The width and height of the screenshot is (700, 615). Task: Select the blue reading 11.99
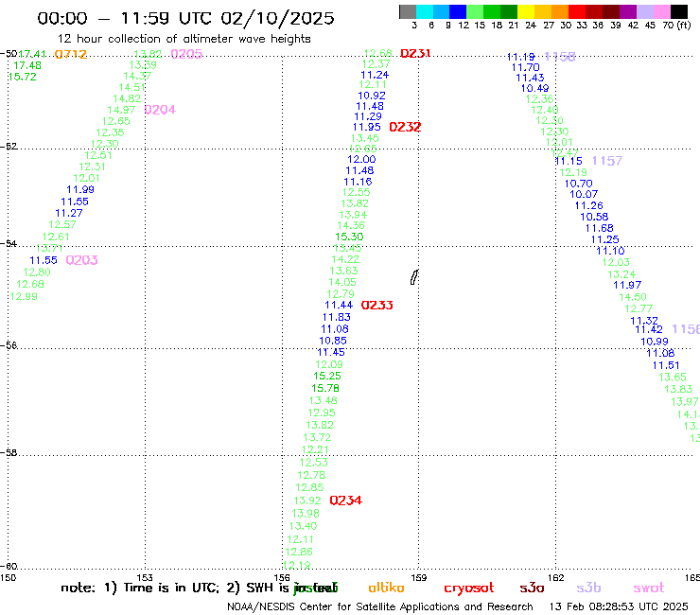point(80,189)
